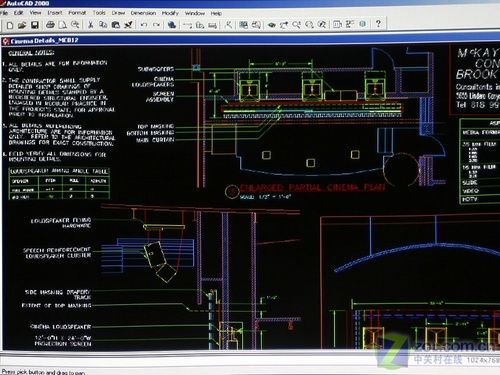The width and height of the screenshot is (500, 375).
Task: Open the Window menu
Action: coord(195,13)
